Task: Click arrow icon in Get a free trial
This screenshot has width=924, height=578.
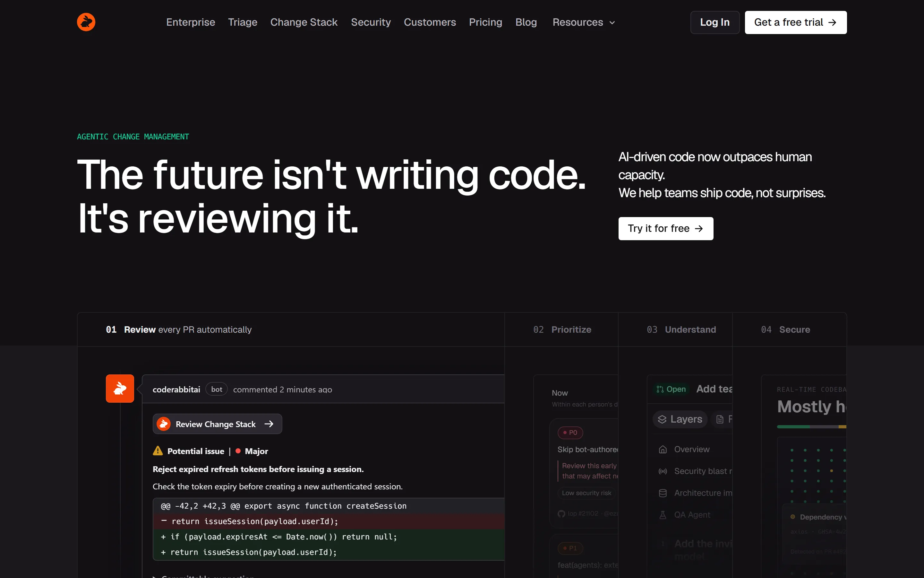Action: coord(832,22)
